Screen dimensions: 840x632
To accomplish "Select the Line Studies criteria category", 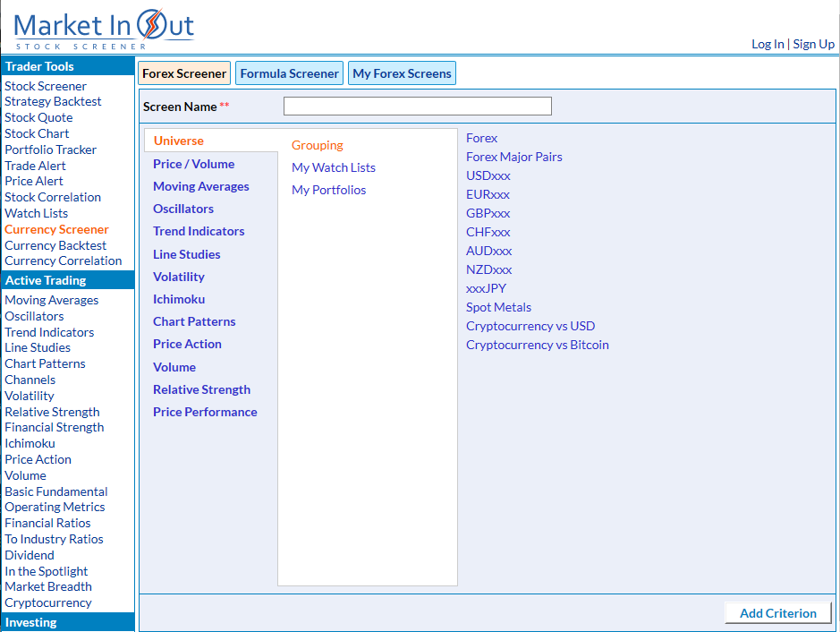I will [x=186, y=254].
